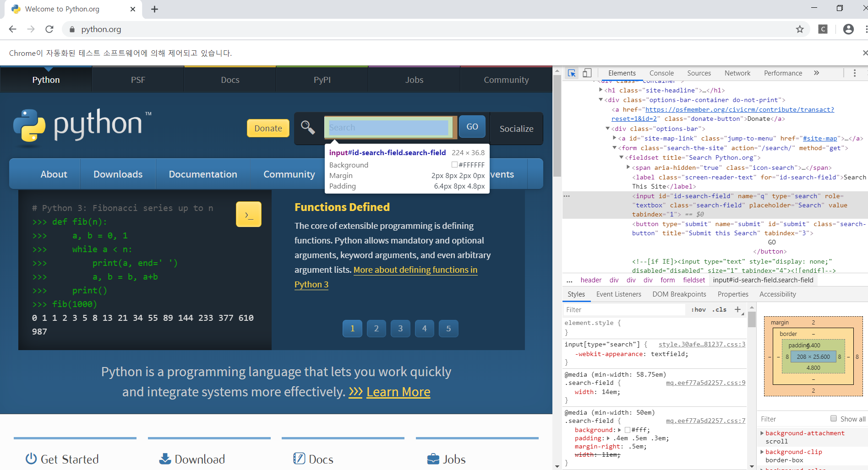Add a new style rule with plus icon
Screen dimensions: 868x470
point(738,310)
